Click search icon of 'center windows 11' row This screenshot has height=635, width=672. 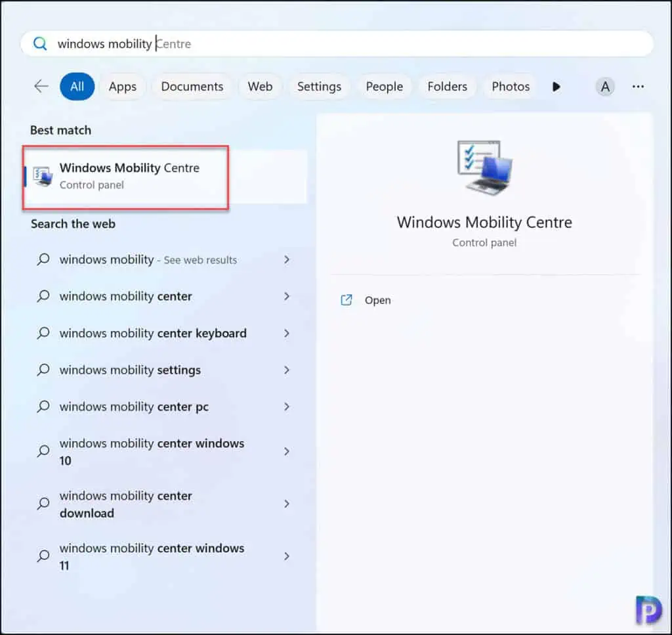click(43, 556)
